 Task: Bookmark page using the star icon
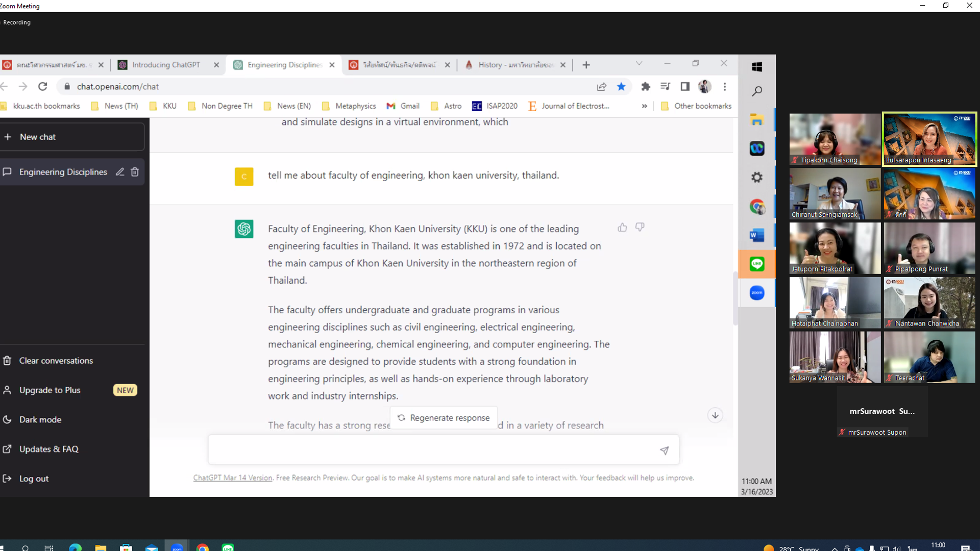621,87
